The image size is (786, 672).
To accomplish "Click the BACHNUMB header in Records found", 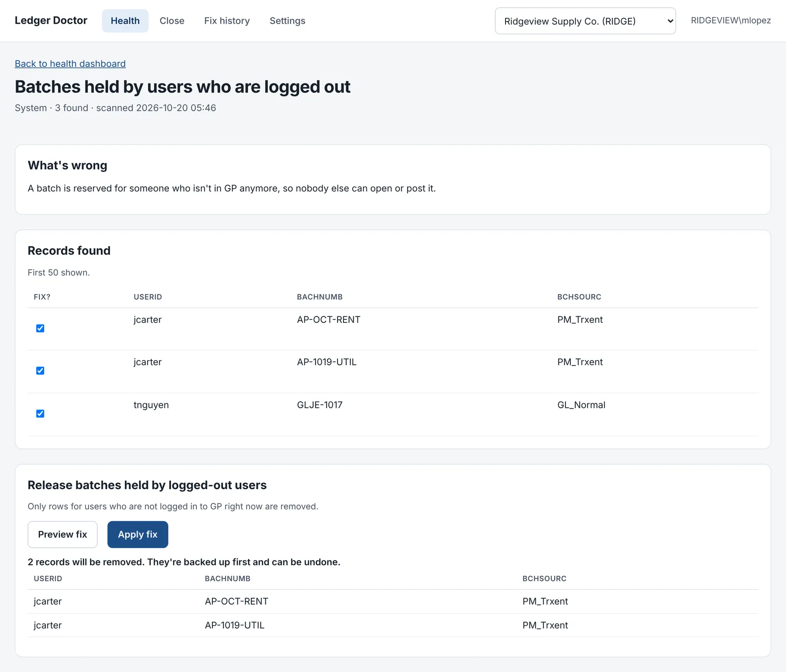I will click(320, 297).
